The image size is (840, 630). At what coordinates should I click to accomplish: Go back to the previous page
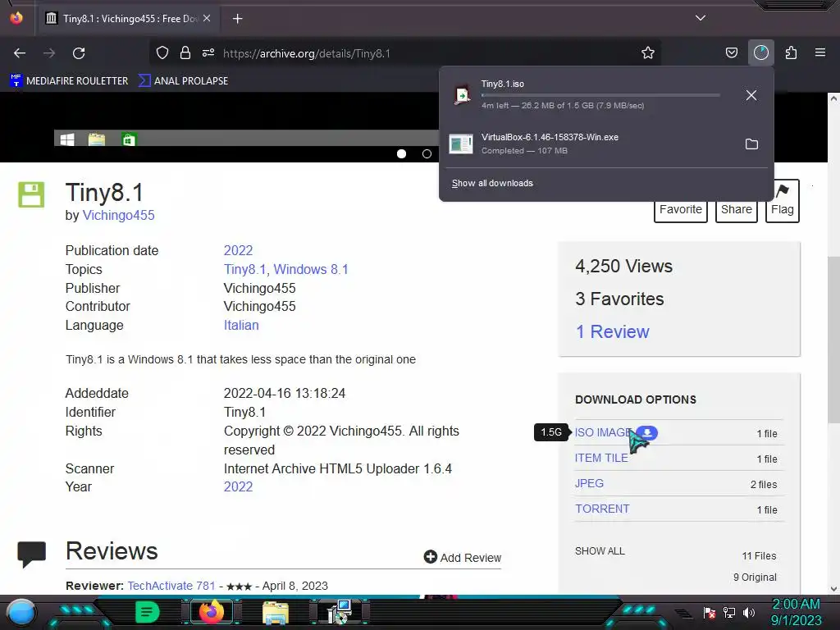point(20,53)
